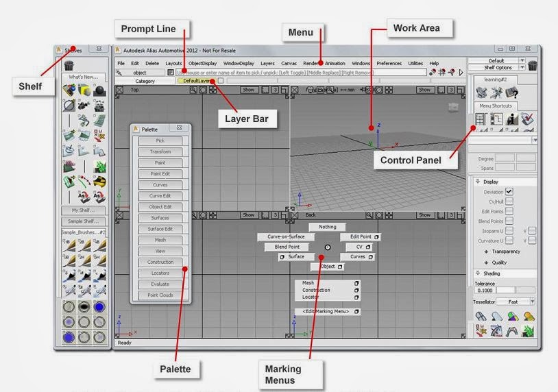Screen dimensions: 558x392
Task: Toggle the Curvature U checkbox
Action: point(509,241)
